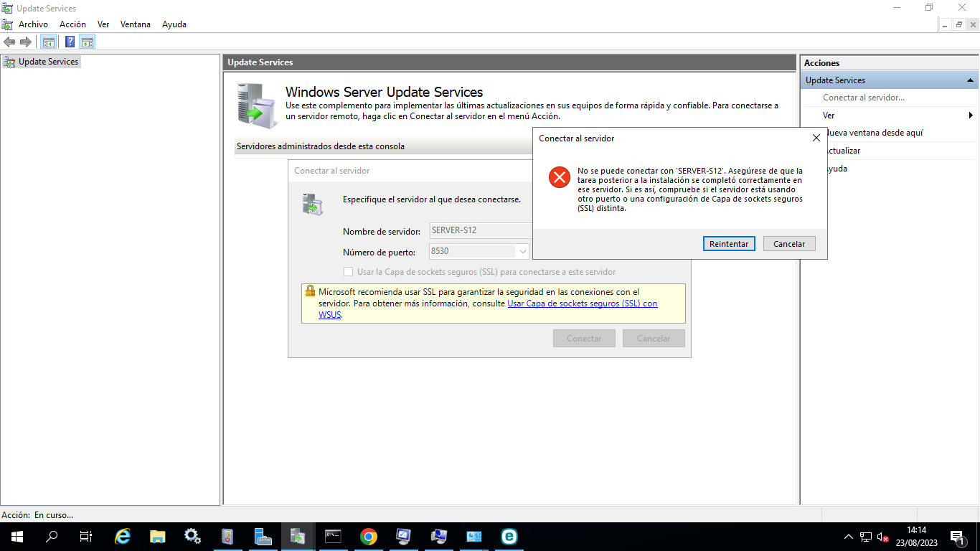Open the gear icon on the taskbar
Image resolution: width=980 pixels, height=551 pixels.
pyautogui.click(x=192, y=536)
